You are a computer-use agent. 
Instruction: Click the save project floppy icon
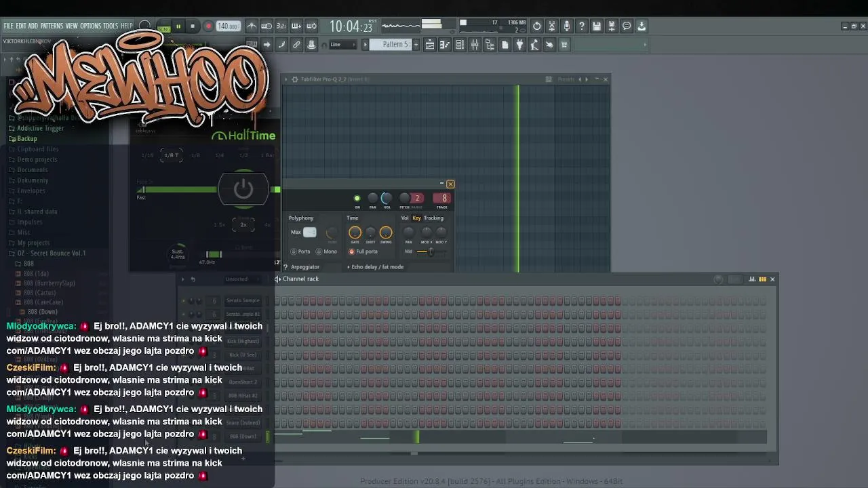tap(596, 26)
